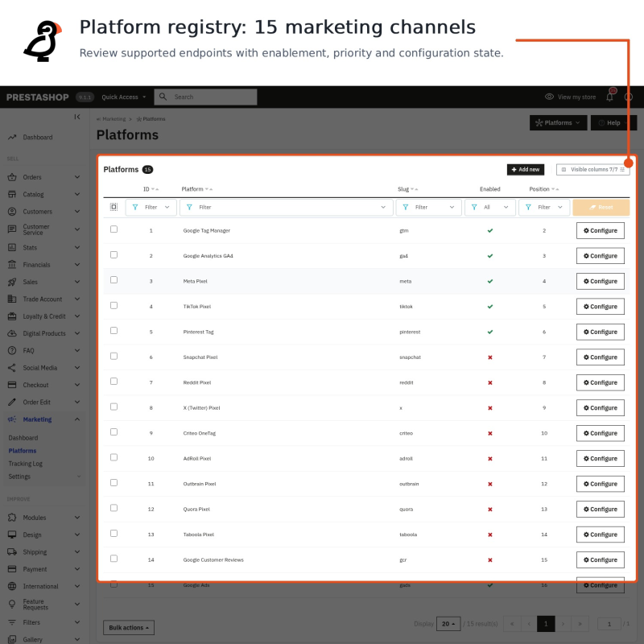Image resolution: width=644 pixels, height=644 pixels.
Task: Click the View my store eye icon
Action: coord(549,97)
